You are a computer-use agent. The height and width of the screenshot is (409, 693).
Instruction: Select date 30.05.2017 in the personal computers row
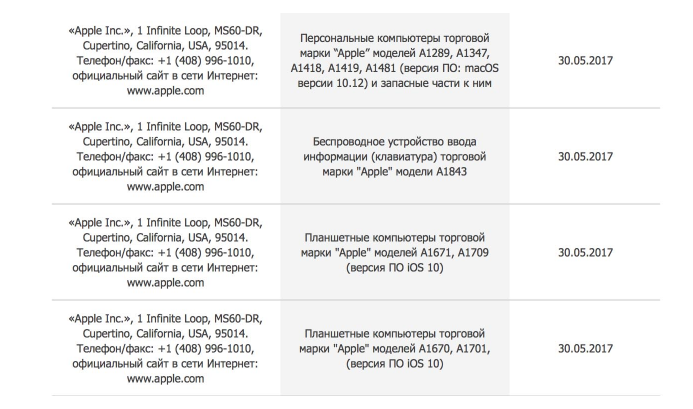tap(585, 60)
